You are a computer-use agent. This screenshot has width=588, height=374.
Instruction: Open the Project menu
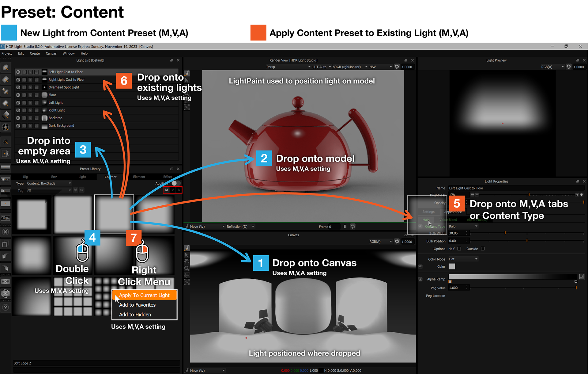click(7, 53)
